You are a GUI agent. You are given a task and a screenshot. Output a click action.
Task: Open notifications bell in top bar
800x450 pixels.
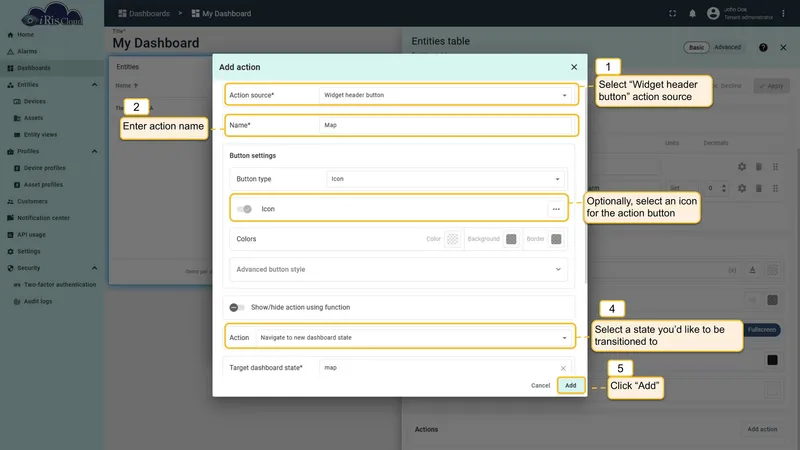click(x=692, y=14)
